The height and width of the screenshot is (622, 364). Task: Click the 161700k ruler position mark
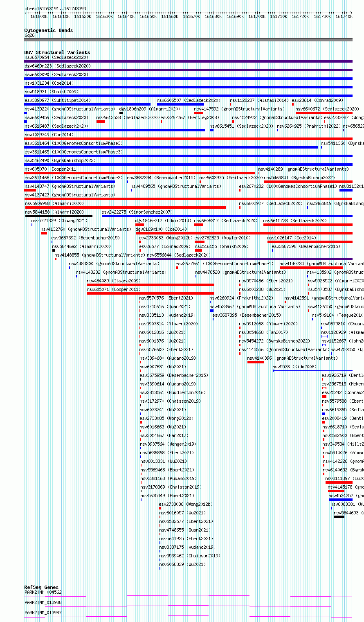click(257, 16)
